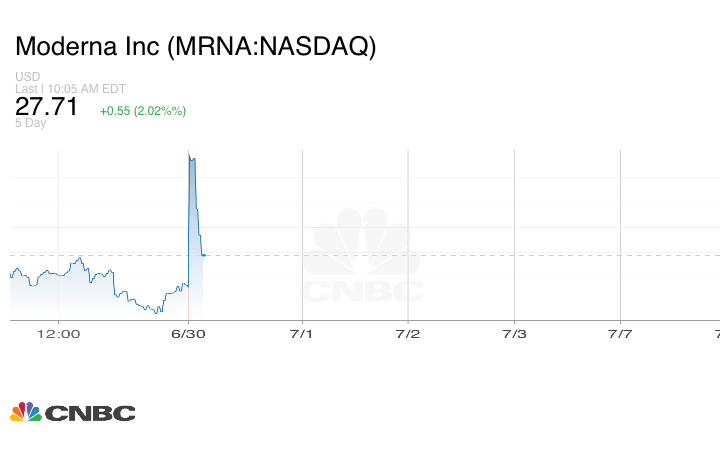Viewport: 720px width, 450px height.
Task: Click the CNBC wordmark beside the peacock logo
Action: tap(89, 413)
